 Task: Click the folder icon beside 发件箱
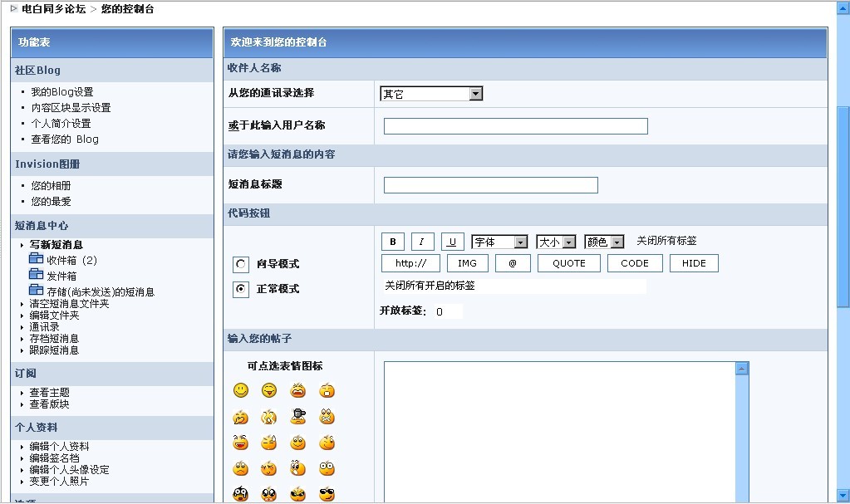click(x=36, y=275)
